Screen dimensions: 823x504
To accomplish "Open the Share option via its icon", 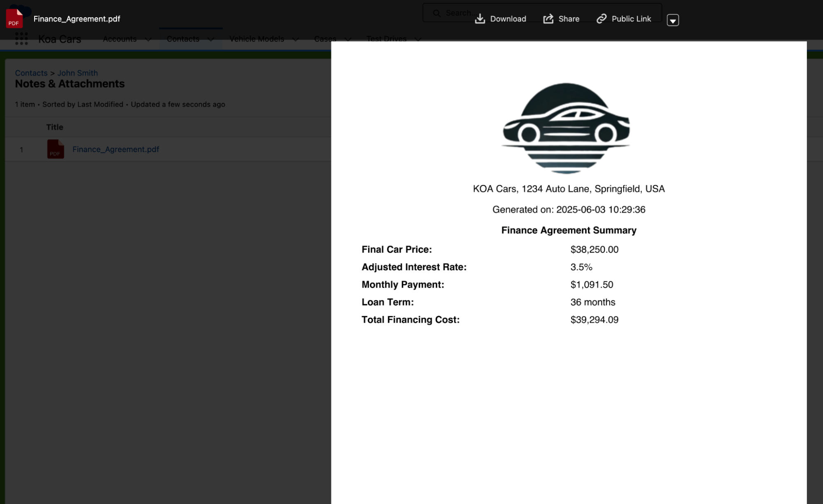I will 548,18.
